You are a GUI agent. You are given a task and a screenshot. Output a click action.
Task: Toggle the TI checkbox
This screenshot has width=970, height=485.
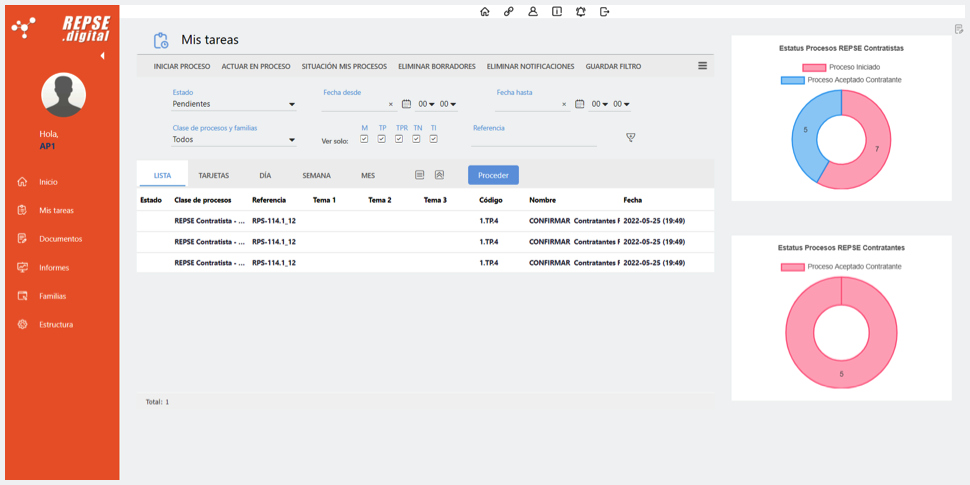point(434,139)
